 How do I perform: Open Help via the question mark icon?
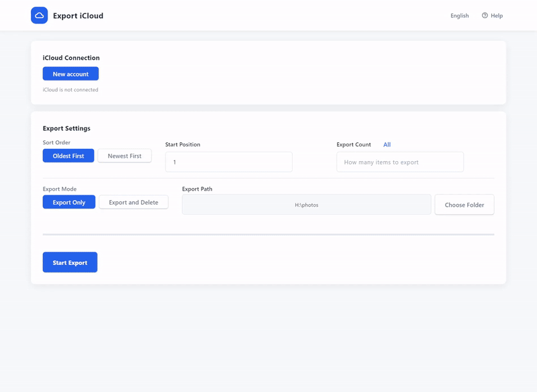coord(484,15)
